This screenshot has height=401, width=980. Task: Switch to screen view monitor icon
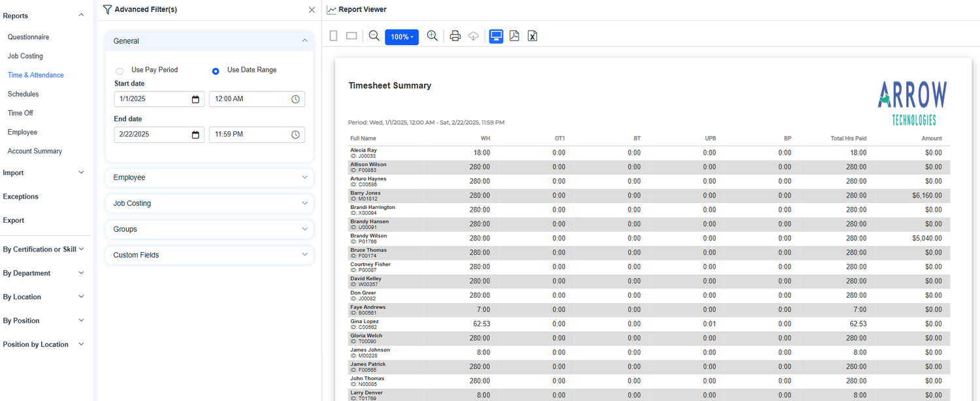[x=496, y=36]
